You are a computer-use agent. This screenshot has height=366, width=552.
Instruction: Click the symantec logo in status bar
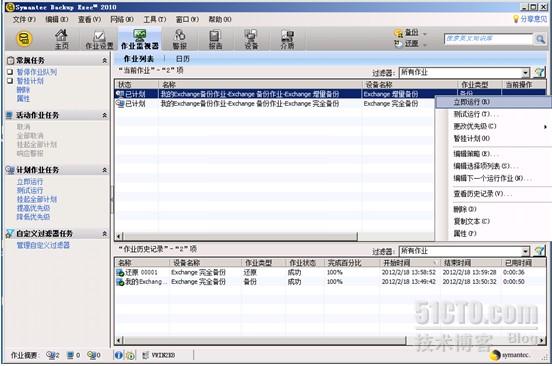tap(510, 355)
